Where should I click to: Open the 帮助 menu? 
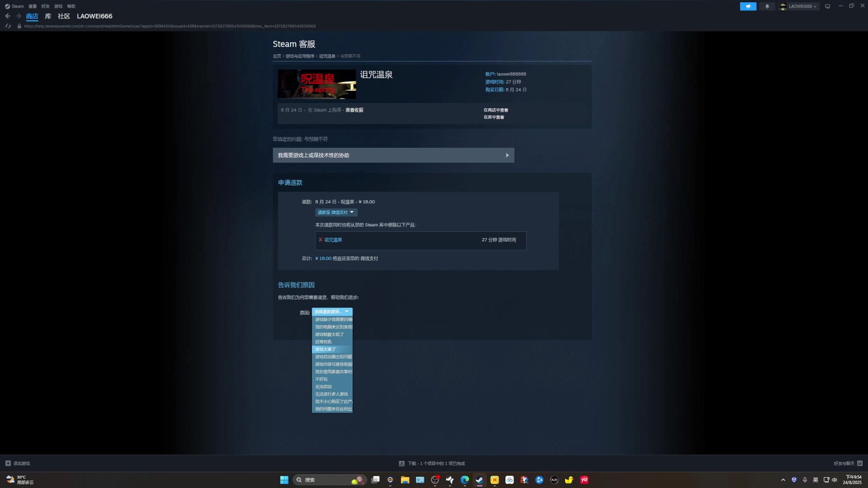coord(71,6)
